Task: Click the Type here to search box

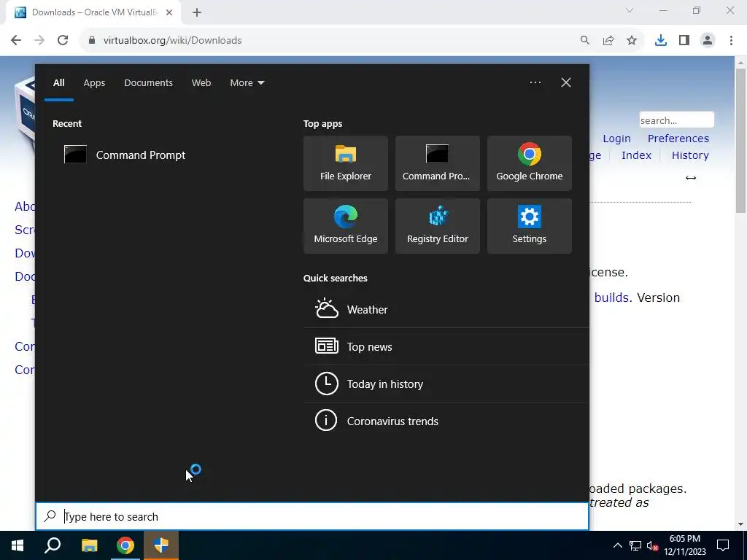Action: [312, 517]
